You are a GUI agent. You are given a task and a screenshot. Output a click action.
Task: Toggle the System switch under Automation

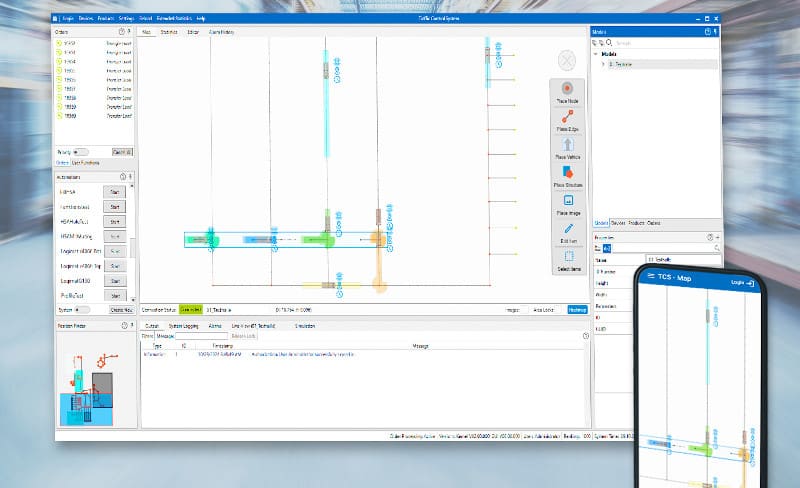[81, 310]
